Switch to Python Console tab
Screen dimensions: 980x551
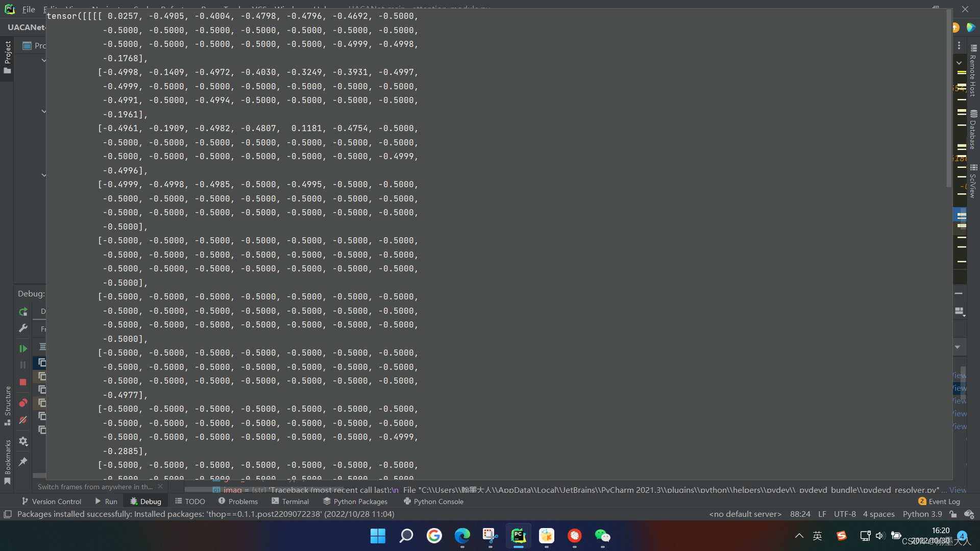coord(433,502)
